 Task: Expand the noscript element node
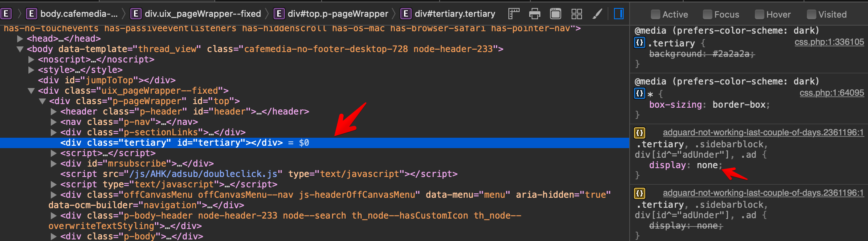(x=31, y=60)
